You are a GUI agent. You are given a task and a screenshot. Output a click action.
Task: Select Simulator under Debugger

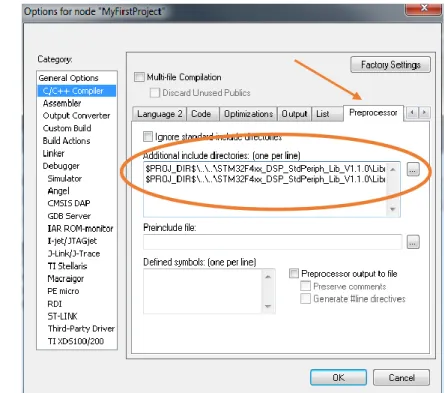point(65,178)
